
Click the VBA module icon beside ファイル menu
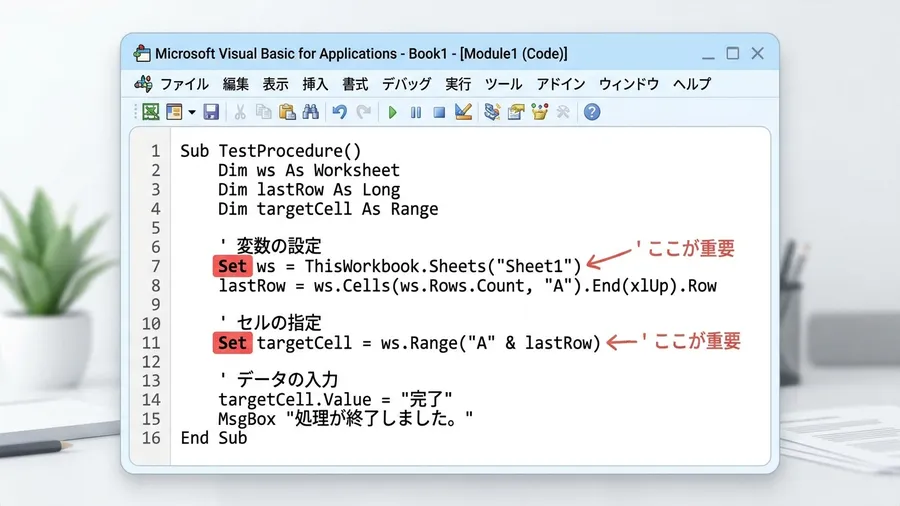click(x=143, y=84)
